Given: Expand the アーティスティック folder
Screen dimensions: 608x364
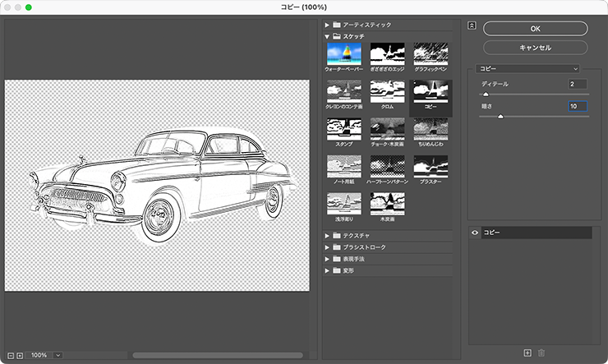Looking at the screenshot, I should click(328, 25).
